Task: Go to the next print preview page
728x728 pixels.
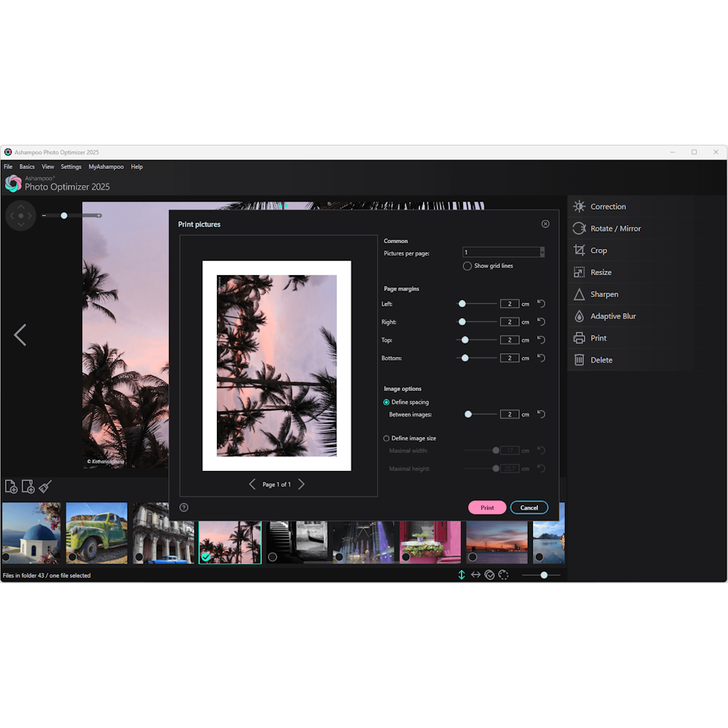Action: pyautogui.click(x=301, y=483)
